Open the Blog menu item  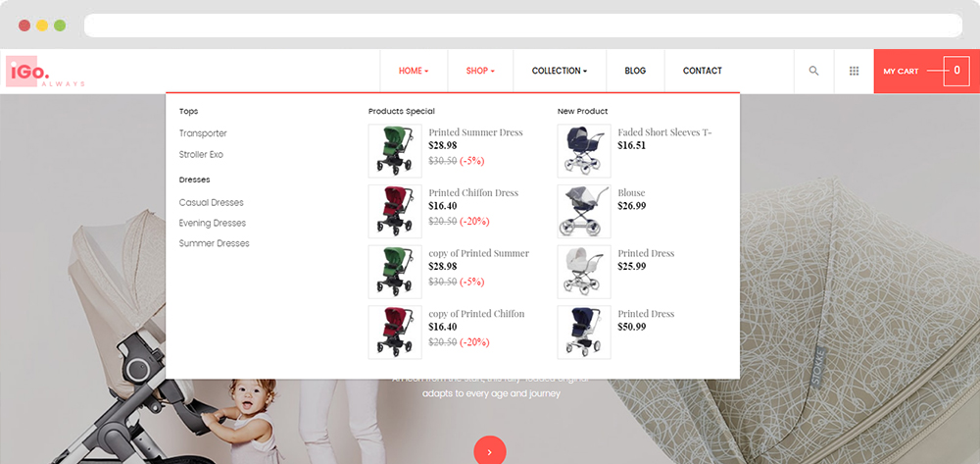(x=635, y=71)
